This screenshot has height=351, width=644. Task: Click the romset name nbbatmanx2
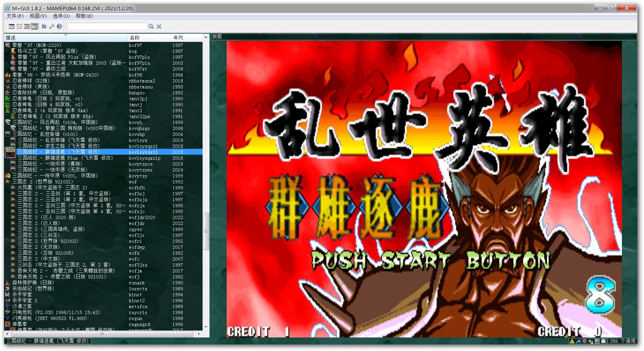142,81
